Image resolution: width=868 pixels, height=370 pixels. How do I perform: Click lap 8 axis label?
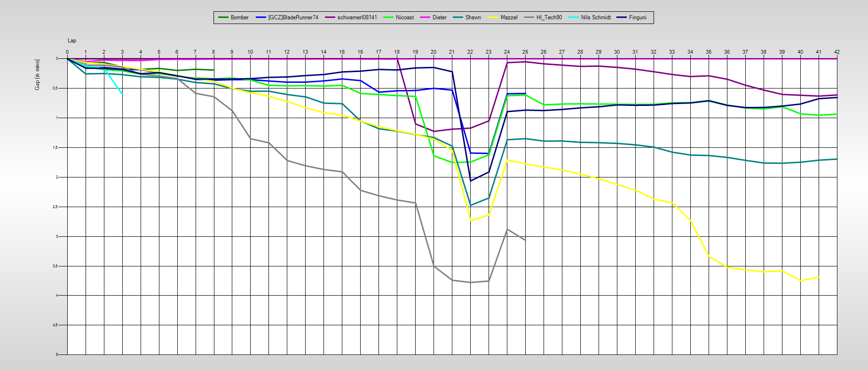213,52
